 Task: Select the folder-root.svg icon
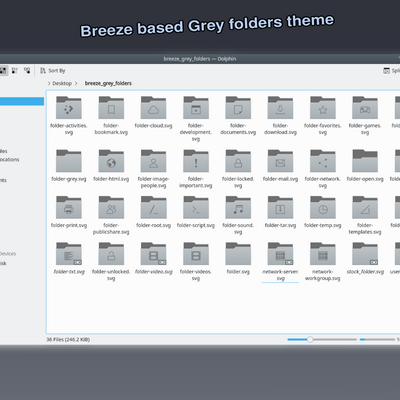[x=153, y=207]
